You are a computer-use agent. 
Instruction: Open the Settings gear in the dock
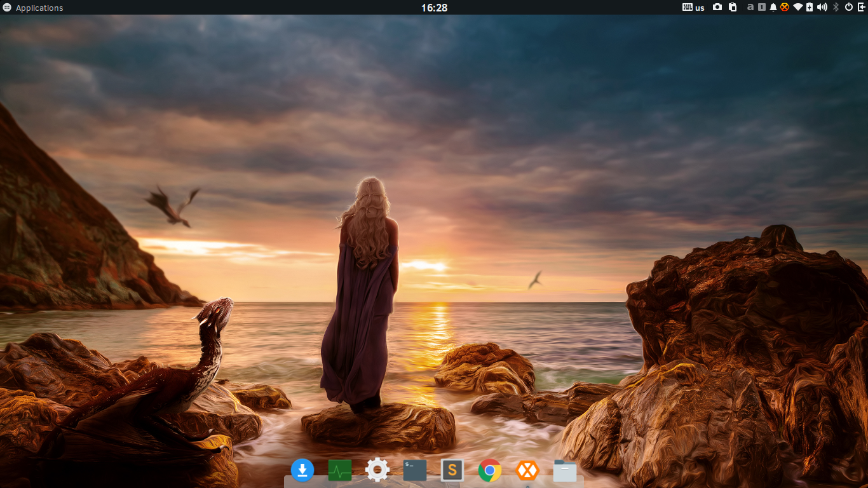coord(377,470)
